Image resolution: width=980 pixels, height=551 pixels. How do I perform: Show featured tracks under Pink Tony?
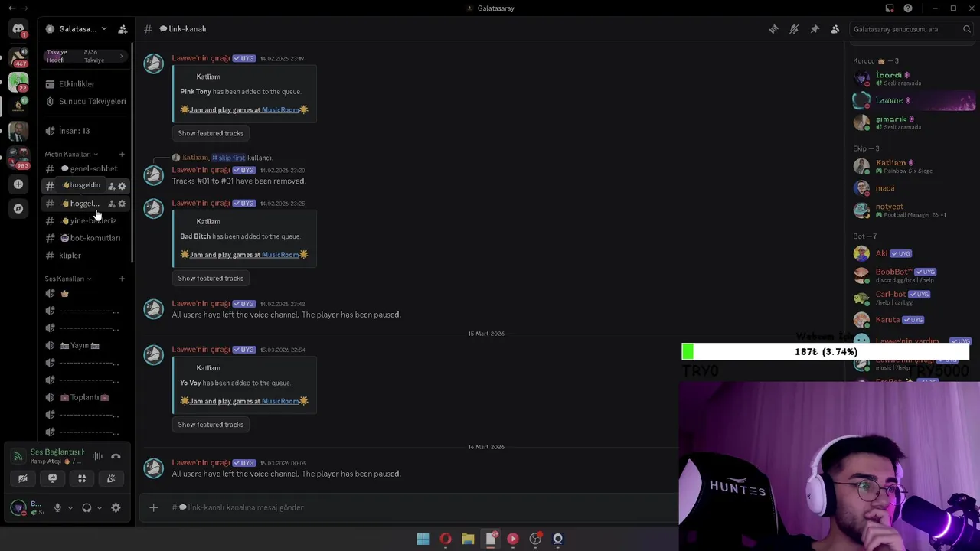pos(211,133)
